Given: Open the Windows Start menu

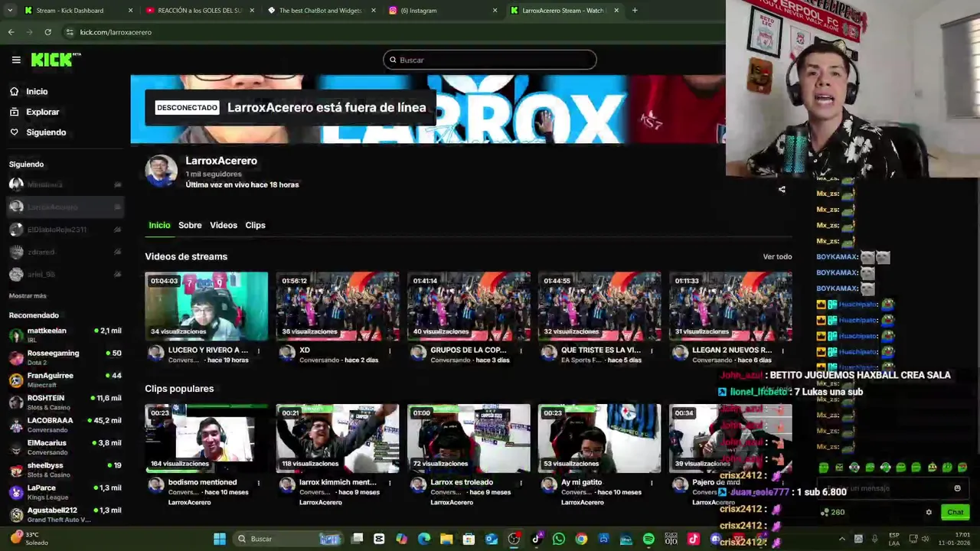Looking at the screenshot, I should click(x=220, y=539).
